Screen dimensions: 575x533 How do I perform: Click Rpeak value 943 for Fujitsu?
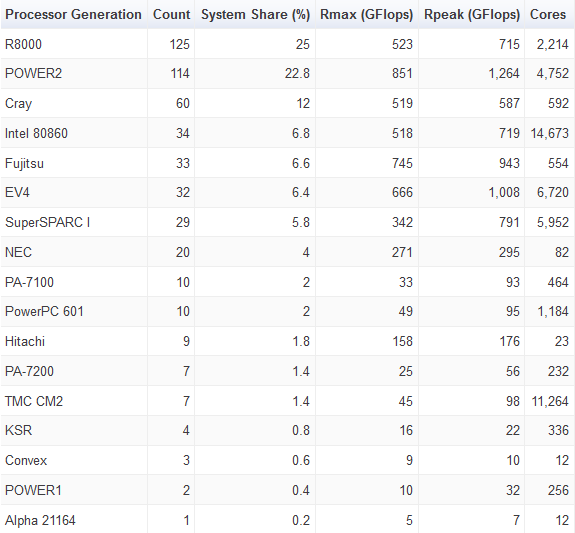[x=509, y=163]
